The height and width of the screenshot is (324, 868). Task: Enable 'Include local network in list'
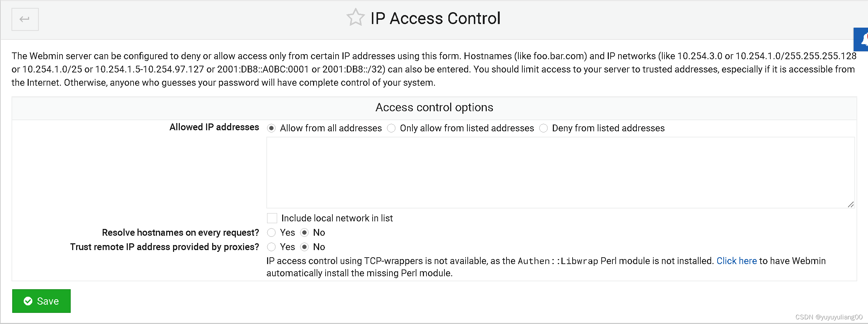click(272, 218)
